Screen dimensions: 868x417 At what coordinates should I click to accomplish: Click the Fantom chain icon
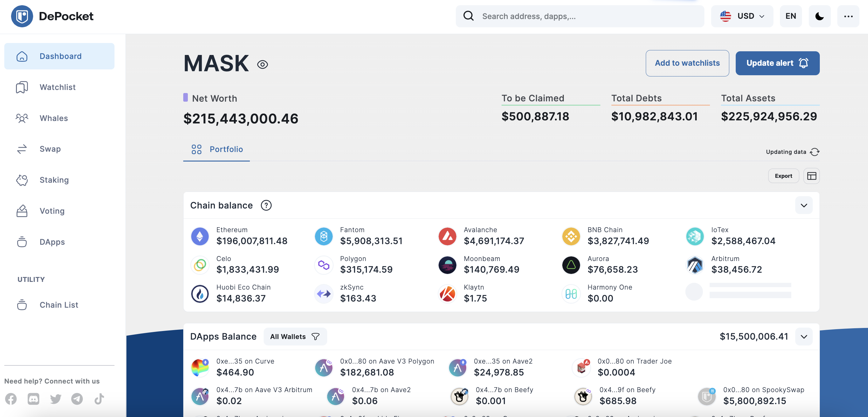[x=324, y=236]
